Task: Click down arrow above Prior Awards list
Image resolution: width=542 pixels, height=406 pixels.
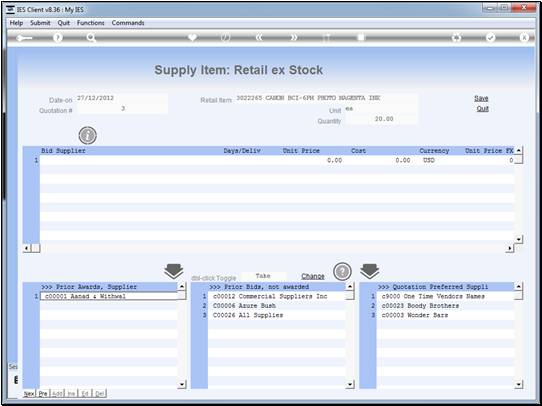Action: pyautogui.click(x=174, y=271)
